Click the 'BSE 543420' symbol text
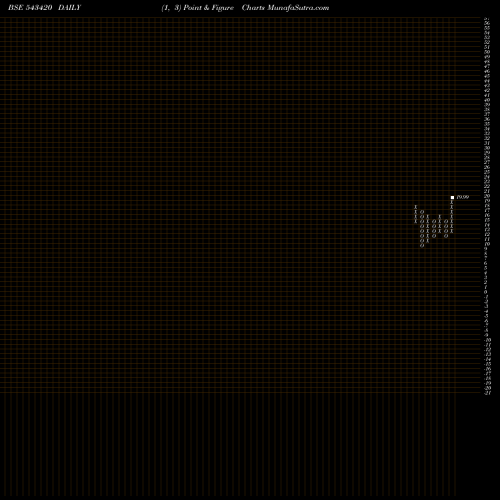The width and height of the screenshot is (500, 500). (x=30, y=8)
